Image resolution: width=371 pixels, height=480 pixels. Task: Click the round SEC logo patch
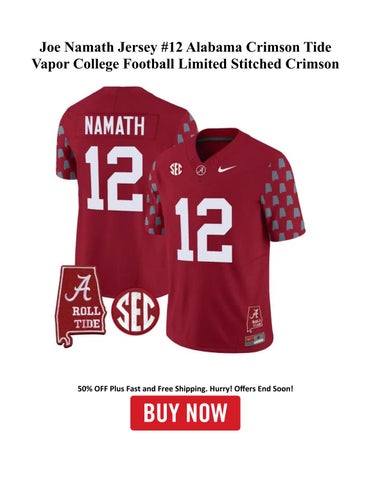135,312
